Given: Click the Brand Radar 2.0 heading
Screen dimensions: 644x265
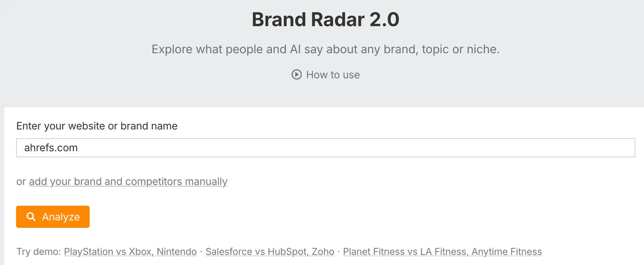Looking at the screenshot, I should tap(326, 19).
